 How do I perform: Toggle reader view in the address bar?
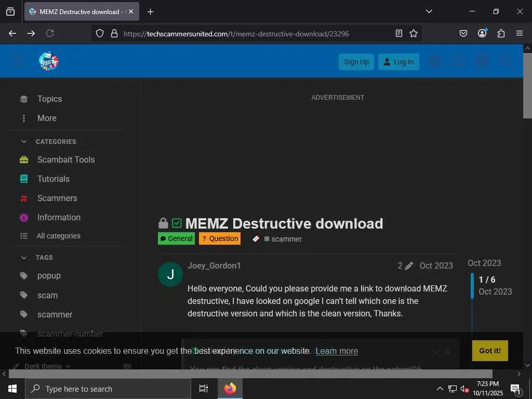tap(399, 33)
